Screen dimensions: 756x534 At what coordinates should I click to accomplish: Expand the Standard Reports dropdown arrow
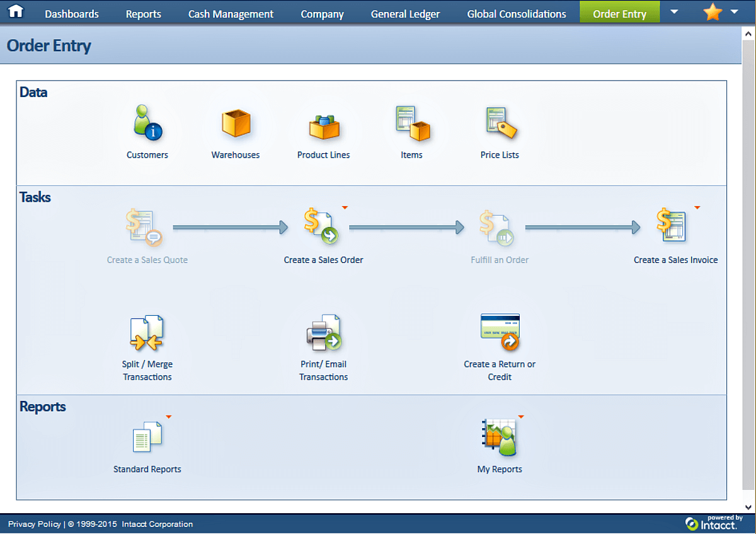(169, 417)
